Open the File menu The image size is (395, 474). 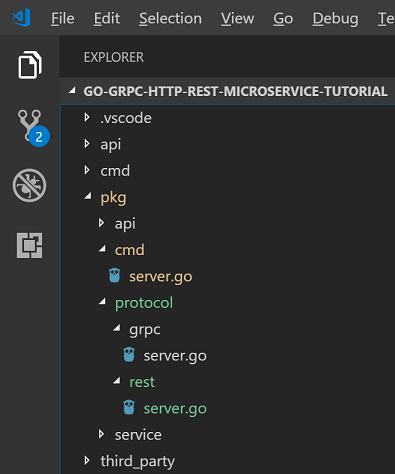tap(63, 18)
